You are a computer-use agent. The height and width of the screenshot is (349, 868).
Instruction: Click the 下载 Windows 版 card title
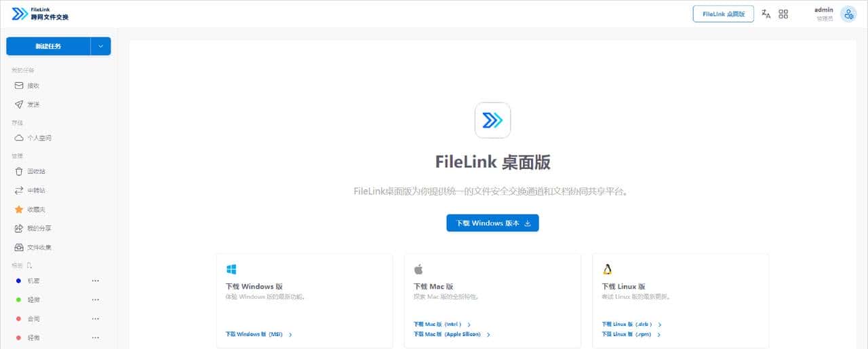254,287
